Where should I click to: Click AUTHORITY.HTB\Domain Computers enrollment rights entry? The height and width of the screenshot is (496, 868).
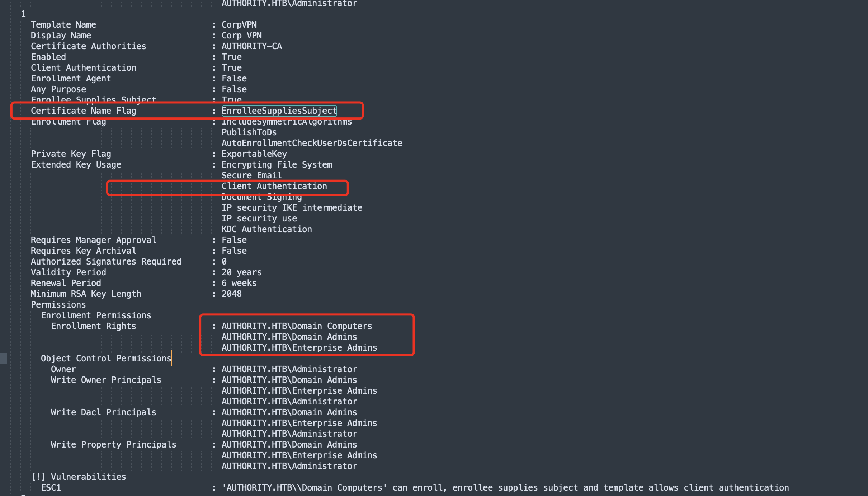(x=297, y=326)
